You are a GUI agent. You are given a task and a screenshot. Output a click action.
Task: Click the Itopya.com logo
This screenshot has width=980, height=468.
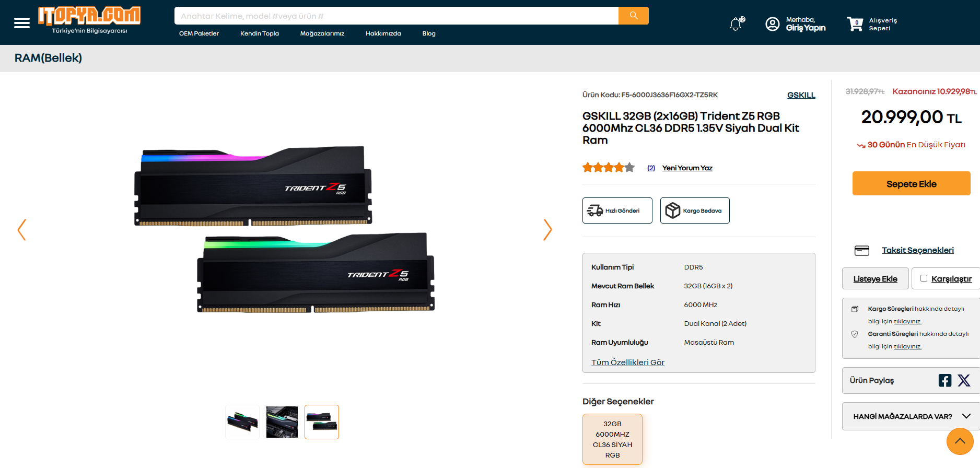pos(89,20)
